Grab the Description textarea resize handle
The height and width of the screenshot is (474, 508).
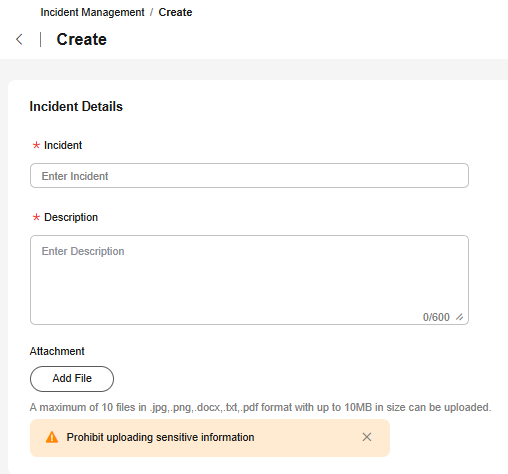click(460, 317)
